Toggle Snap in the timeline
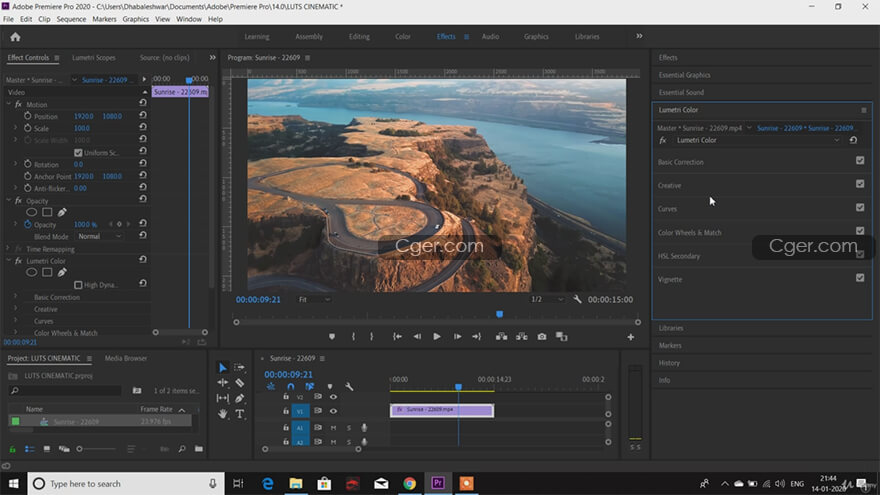This screenshot has width=880, height=495. click(x=290, y=387)
